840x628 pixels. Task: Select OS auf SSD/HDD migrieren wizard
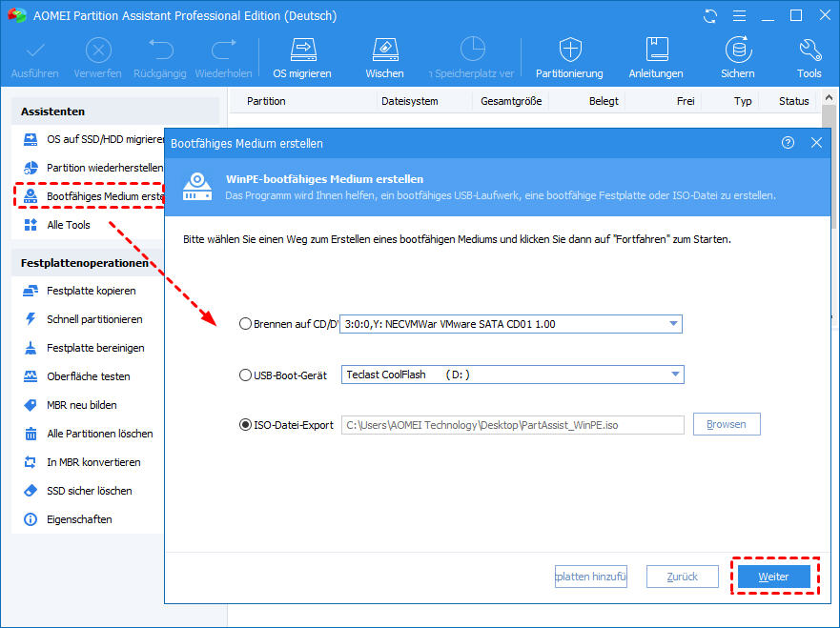coord(93,139)
